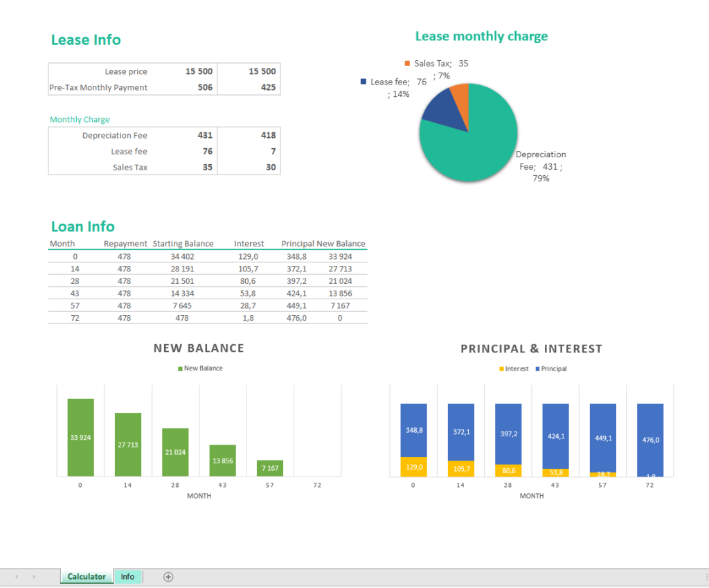Click the next sheet navigation arrow
This screenshot has width=709, height=588.
point(33,576)
